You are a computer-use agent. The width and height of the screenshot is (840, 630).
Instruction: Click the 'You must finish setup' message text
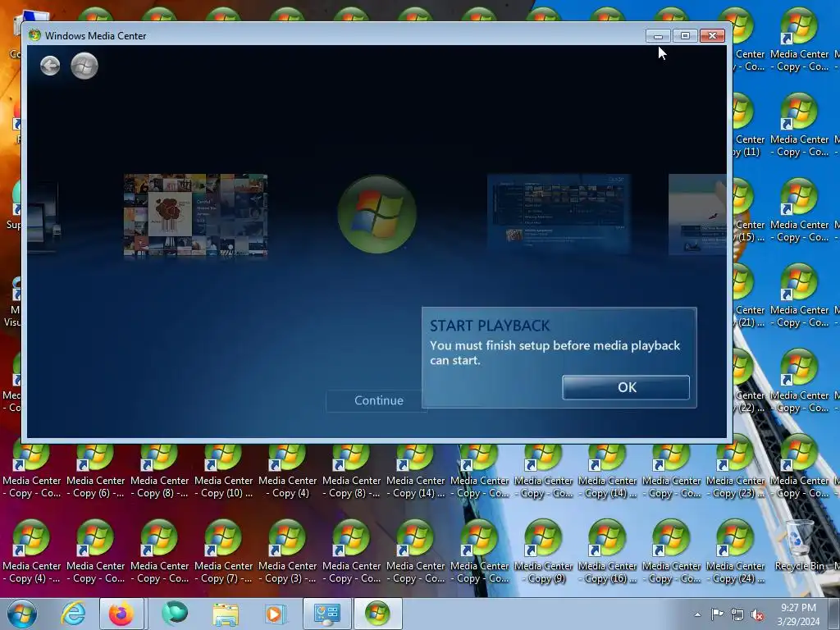click(555, 353)
